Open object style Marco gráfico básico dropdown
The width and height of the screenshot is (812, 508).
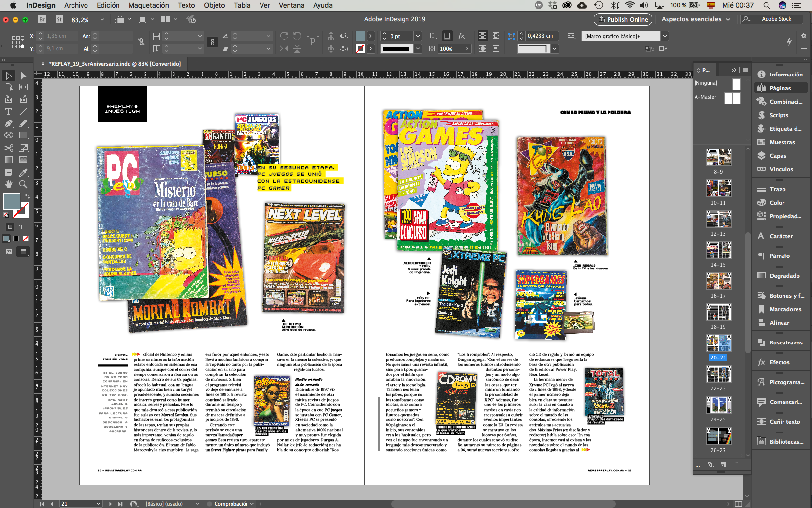click(665, 36)
